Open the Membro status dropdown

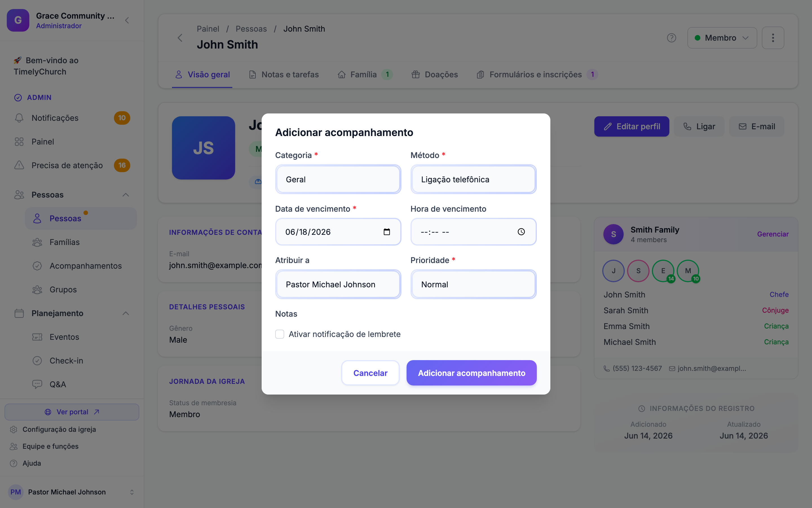[x=722, y=38]
